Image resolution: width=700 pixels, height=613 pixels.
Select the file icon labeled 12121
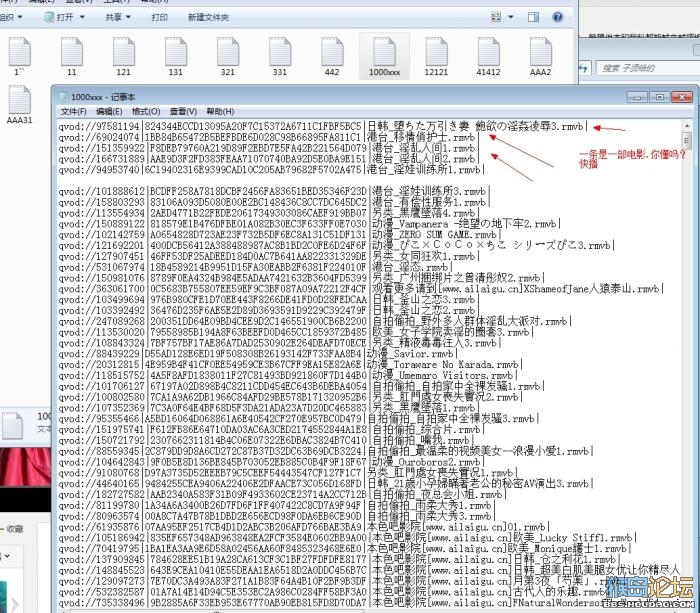click(436, 57)
